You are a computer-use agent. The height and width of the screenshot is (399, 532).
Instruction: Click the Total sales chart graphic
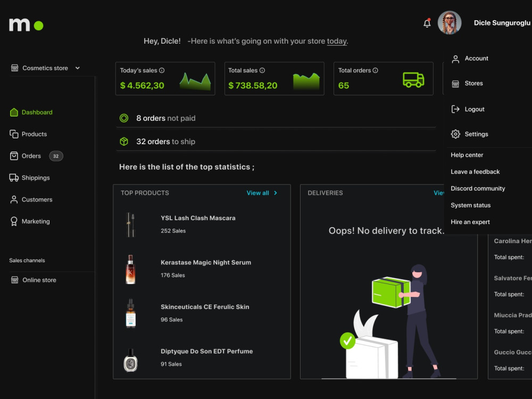[306, 81]
